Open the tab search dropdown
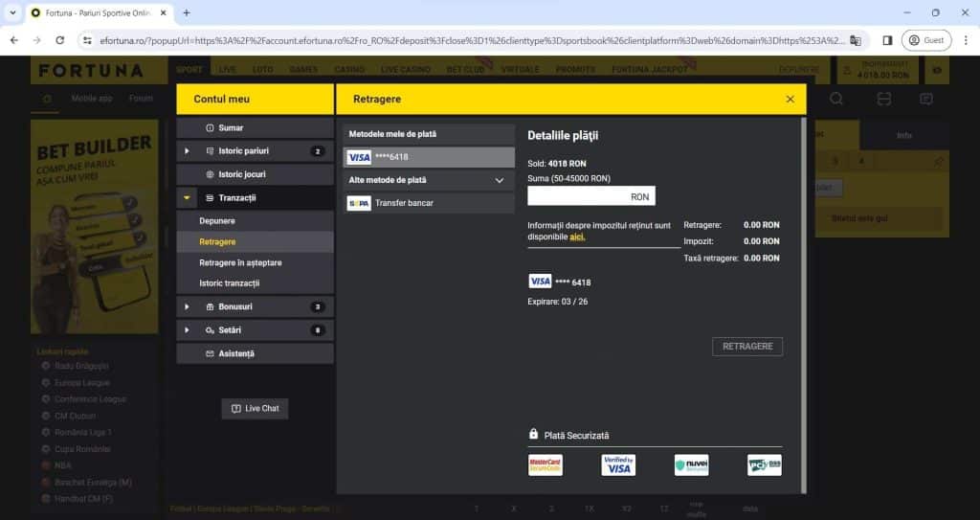This screenshot has width=980, height=520. 12,12
